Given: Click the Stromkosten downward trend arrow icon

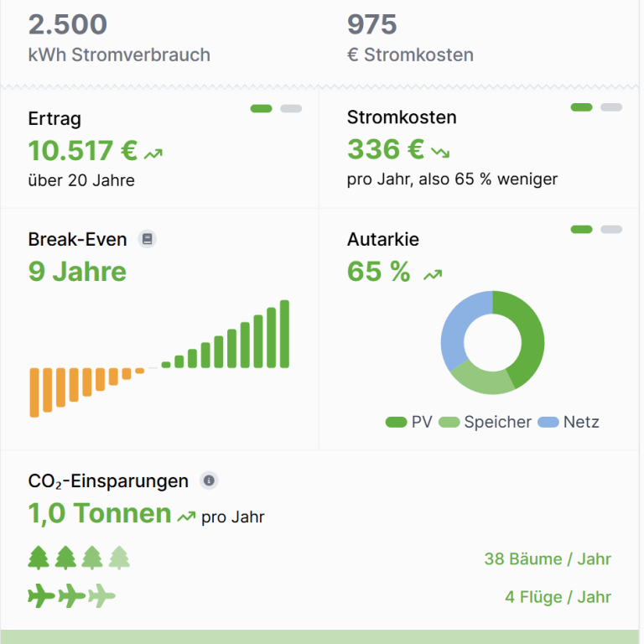Looking at the screenshot, I should pyautogui.click(x=440, y=153).
